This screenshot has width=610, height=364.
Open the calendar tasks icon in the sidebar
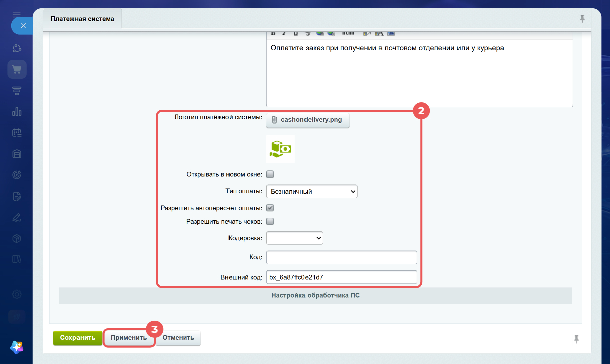[17, 133]
